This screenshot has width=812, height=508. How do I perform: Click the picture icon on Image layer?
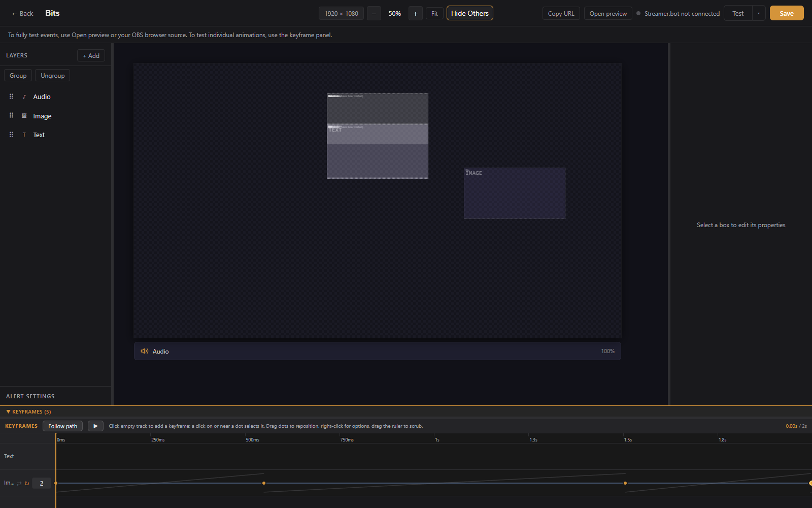tap(24, 116)
